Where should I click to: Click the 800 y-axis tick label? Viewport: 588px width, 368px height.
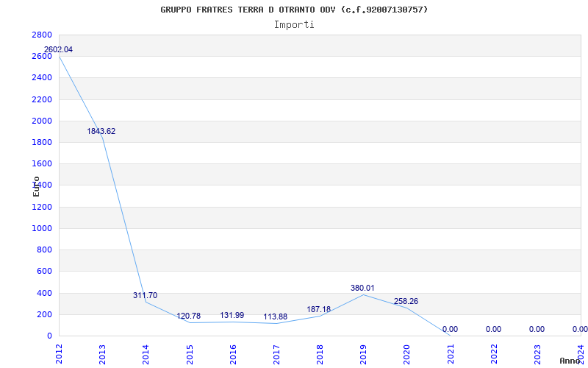click(44, 250)
